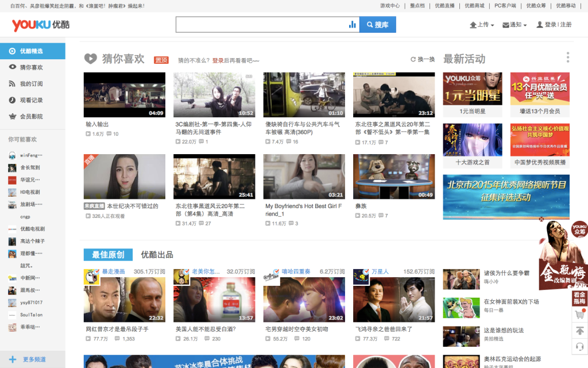The width and height of the screenshot is (588, 368).
Task: Click the Youku logo
Action: (x=41, y=25)
